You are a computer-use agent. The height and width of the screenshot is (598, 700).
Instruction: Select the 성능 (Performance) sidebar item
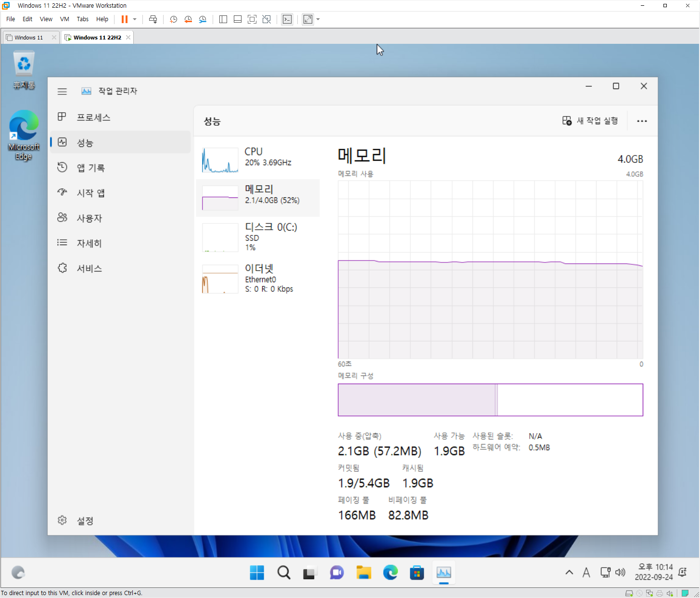[120, 143]
